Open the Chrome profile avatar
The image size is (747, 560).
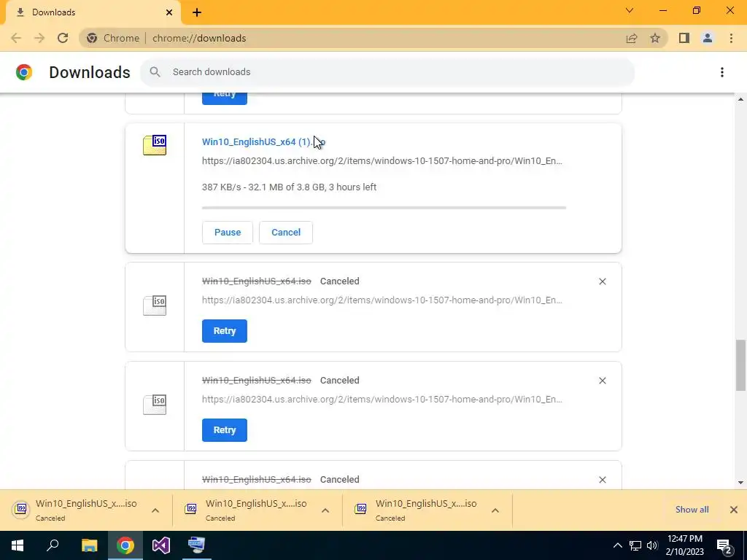pyautogui.click(x=708, y=38)
